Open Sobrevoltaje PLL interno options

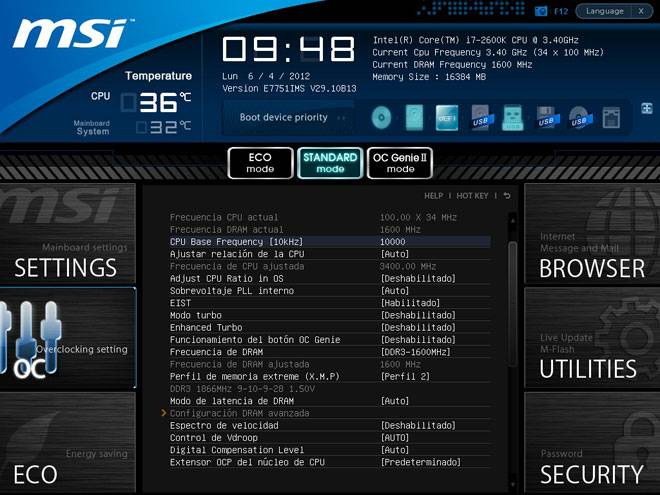[x=330, y=291]
